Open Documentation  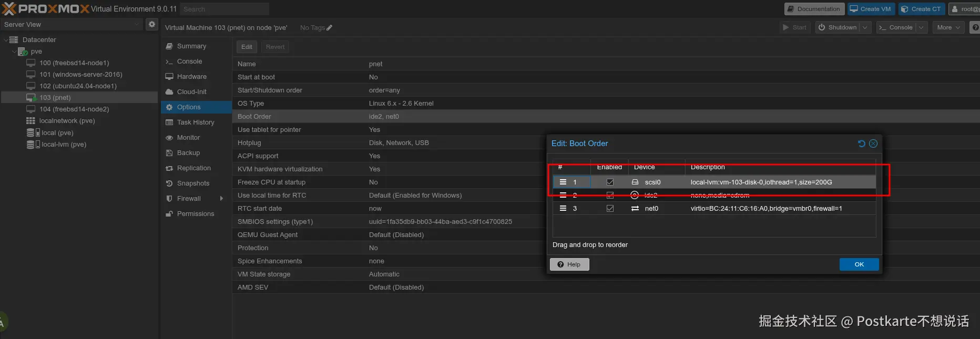(814, 9)
